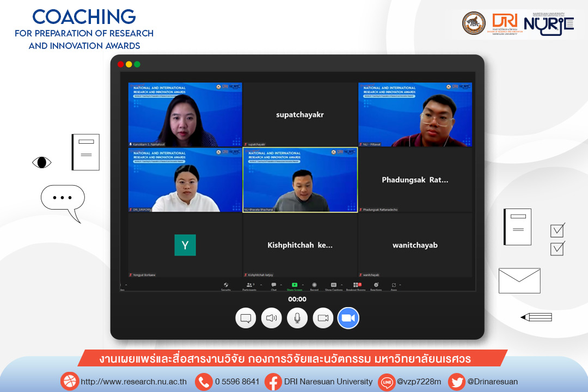Click the @vzp7228m LINE ID

coord(419,382)
